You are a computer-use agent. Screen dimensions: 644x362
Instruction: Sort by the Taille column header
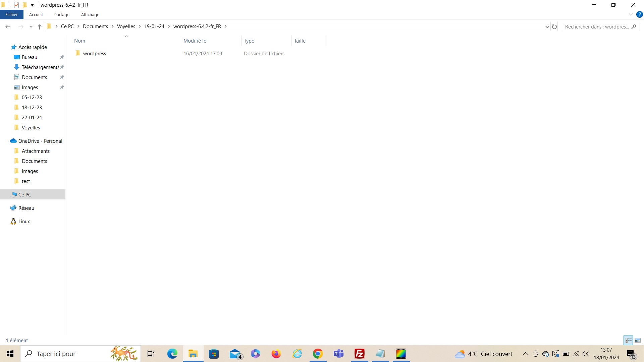coord(308,41)
